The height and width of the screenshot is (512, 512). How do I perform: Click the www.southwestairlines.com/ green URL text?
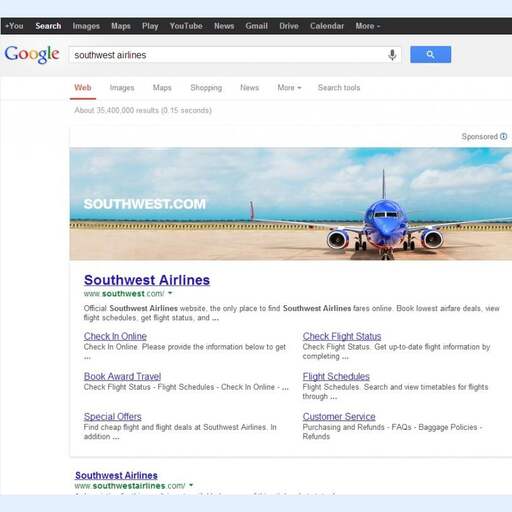coord(130,486)
